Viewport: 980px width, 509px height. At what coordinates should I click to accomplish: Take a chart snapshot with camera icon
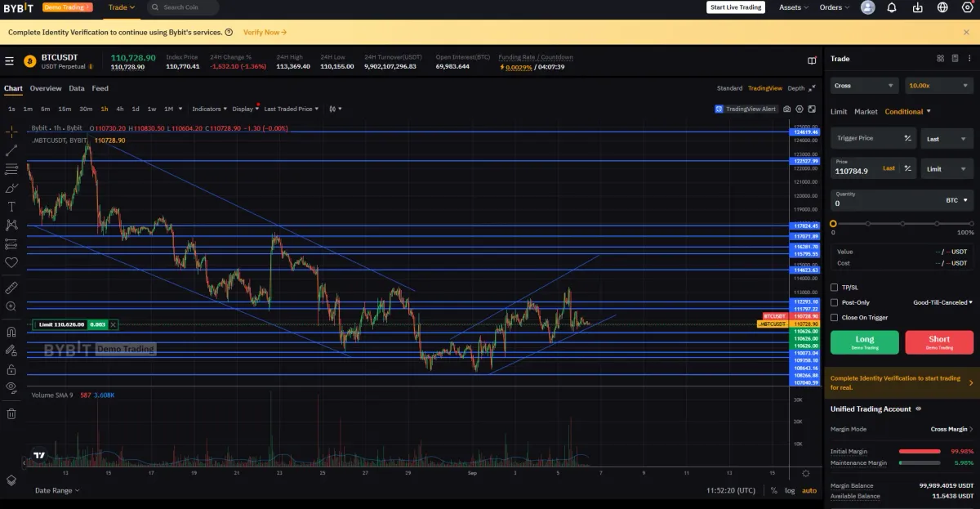tap(786, 109)
